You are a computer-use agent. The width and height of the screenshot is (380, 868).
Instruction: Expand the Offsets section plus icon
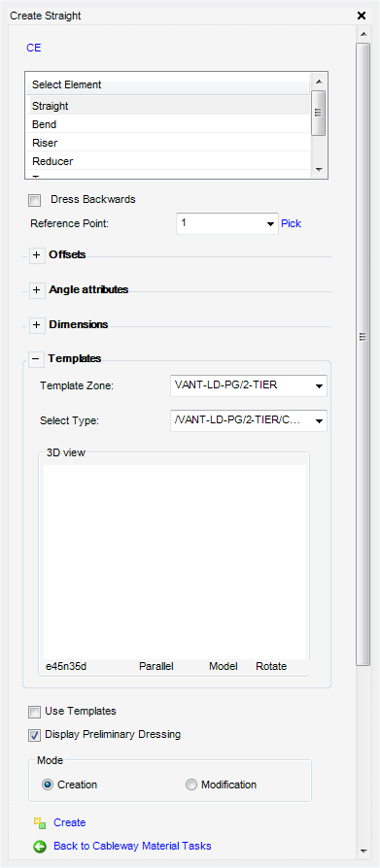37,255
